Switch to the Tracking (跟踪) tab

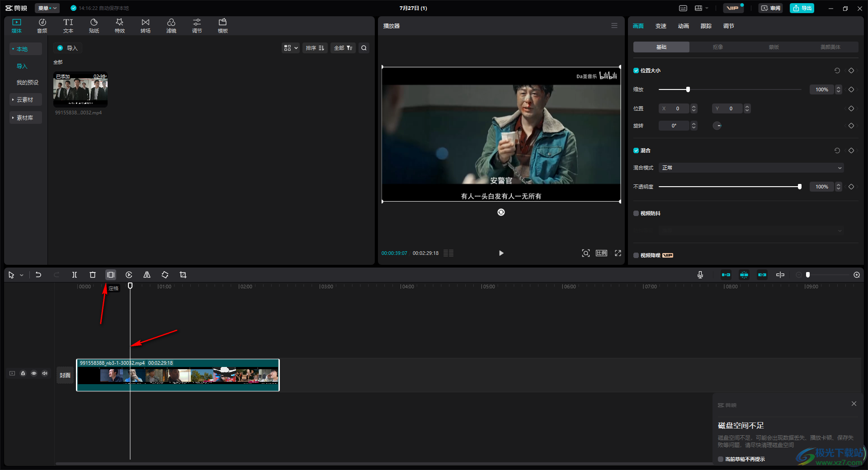[706, 26]
